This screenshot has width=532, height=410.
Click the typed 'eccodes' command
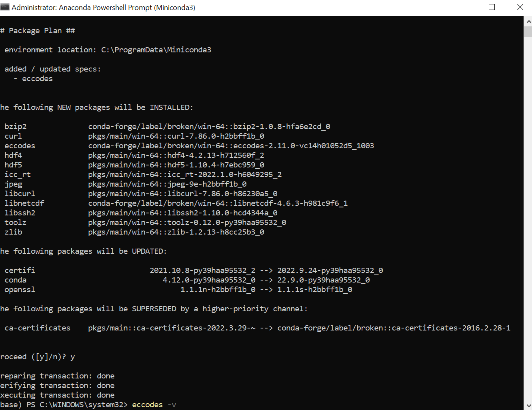[148, 405]
